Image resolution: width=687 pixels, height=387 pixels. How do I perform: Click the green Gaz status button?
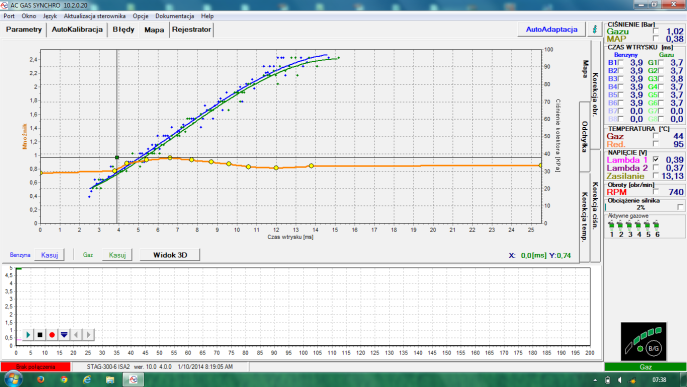click(x=645, y=367)
